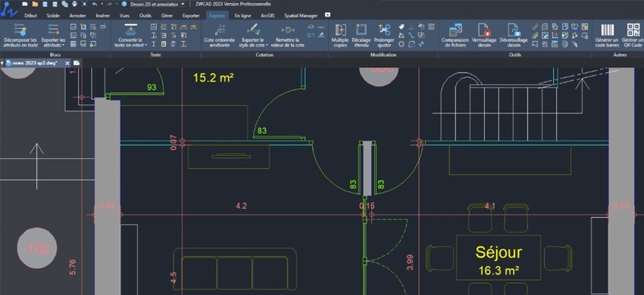The height and width of the screenshot is (295, 644).
Task: Expand the Undo history dropdown arrow
Action: click(x=102, y=4)
